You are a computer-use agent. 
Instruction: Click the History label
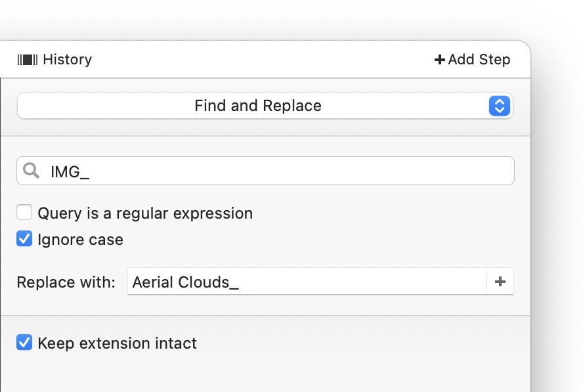(68, 60)
